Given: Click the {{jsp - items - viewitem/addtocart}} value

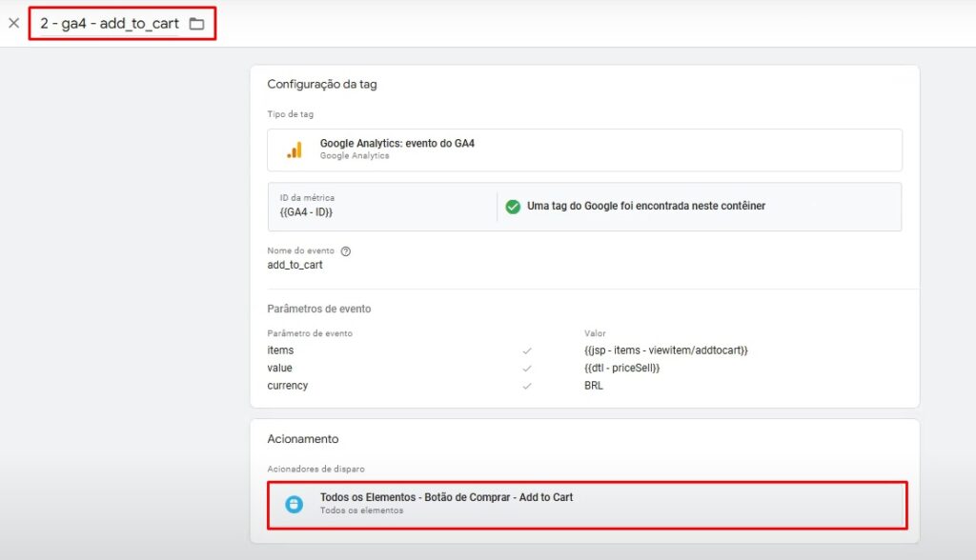Looking at the screenshot, I should 666,350.
